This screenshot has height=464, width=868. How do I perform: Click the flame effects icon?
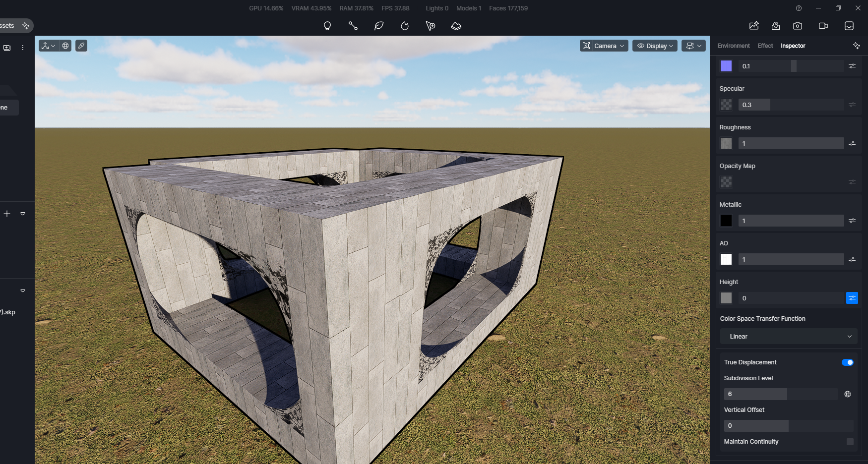click(405, 26)
